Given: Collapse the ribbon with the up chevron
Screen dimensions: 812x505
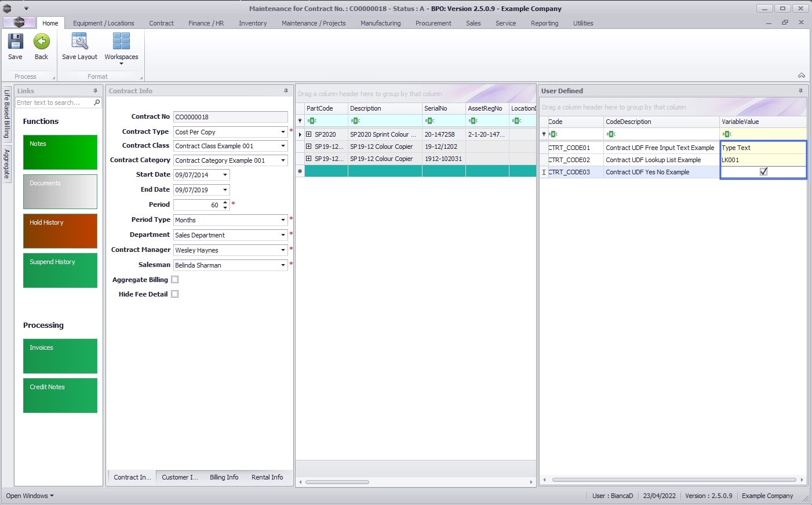Looking at the screenshot, I should 802,75.
